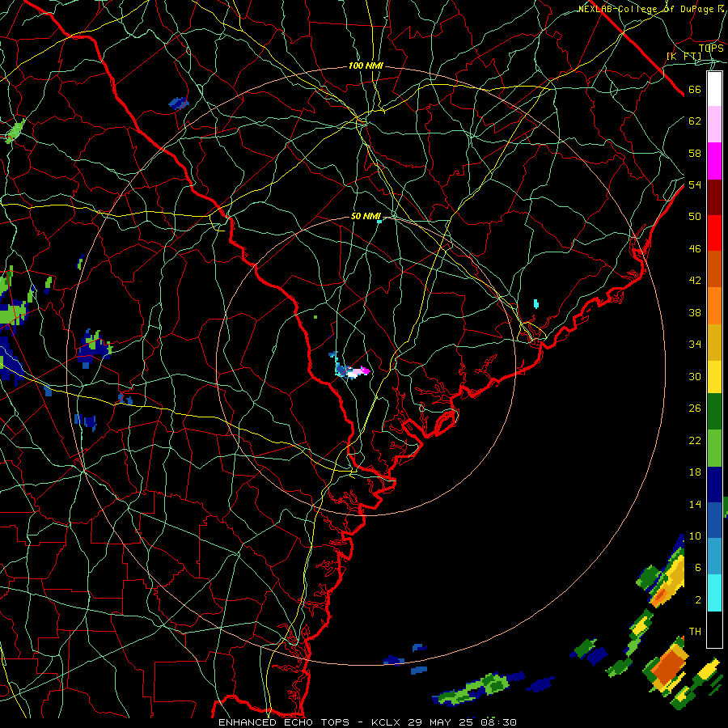
Task: Click the light pink legend swatch near 62
Action: 714,125
